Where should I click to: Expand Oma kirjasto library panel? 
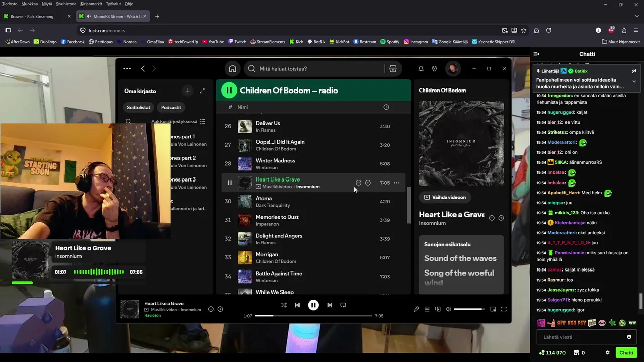pyautogui.click(x=202, y=91)
